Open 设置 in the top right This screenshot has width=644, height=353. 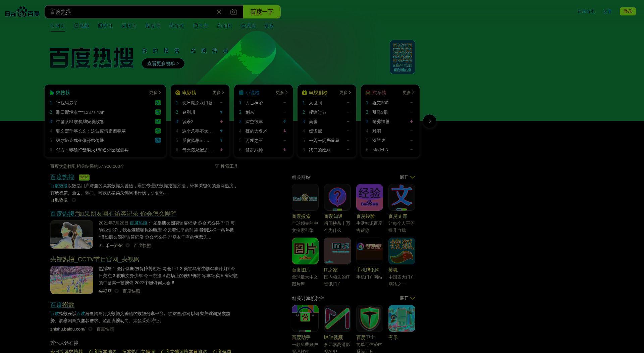click(607, 11)
